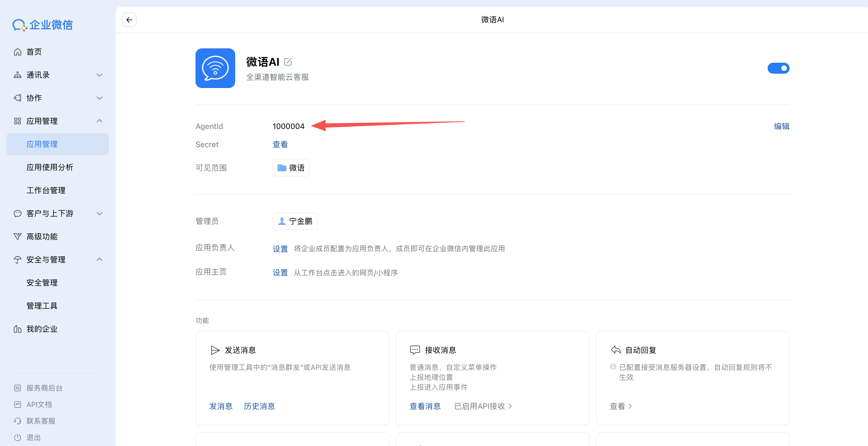The height and width of the screenshot is (446, 868).
Task: Click the back arrow button
Action: coord(129,20)
